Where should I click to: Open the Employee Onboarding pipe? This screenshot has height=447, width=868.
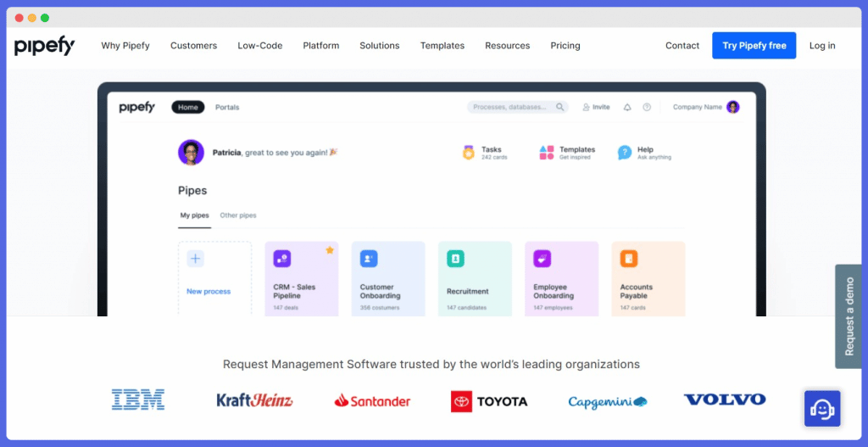point(561,278)
